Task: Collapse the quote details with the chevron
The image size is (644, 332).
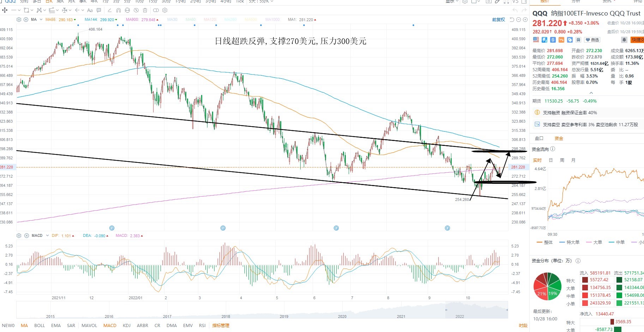Action: point(591,93)
